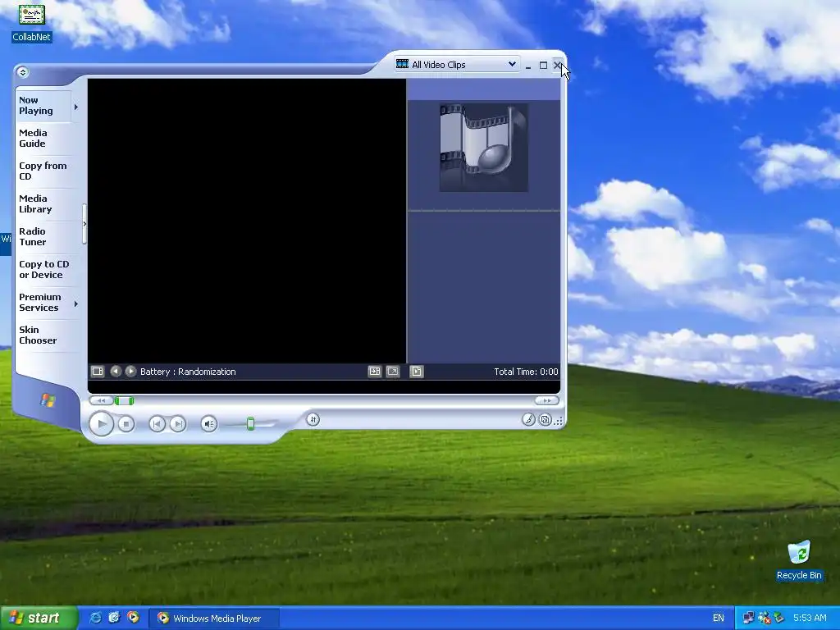Viewport: 840px width, 630px height.
Task: Open the Now Playing tab
Action: pos(43,106)
